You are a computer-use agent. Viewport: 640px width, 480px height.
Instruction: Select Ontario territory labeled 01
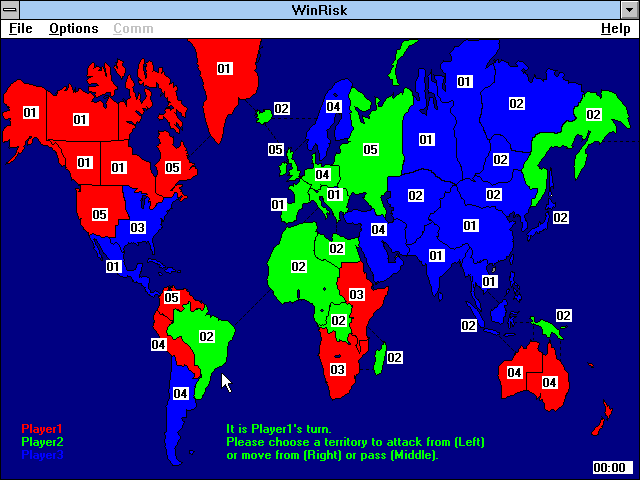(118, 167)
